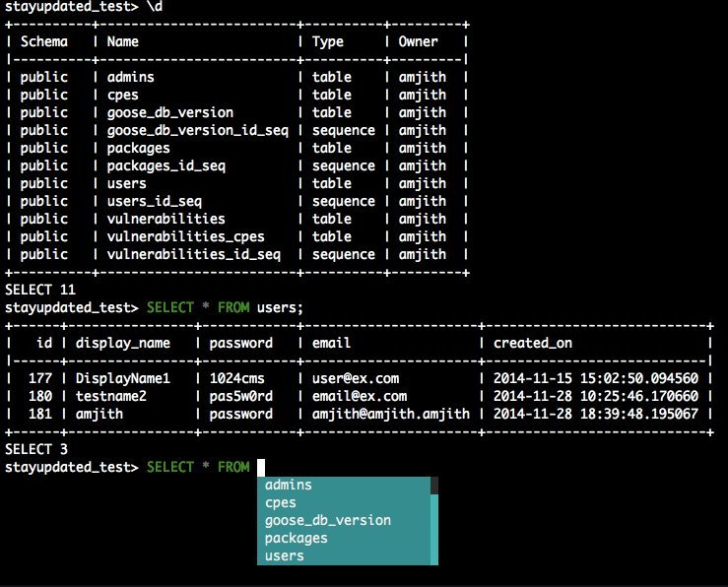Choose "users" from the completion popup
The image size is (728, 587).
click(285, 555)
